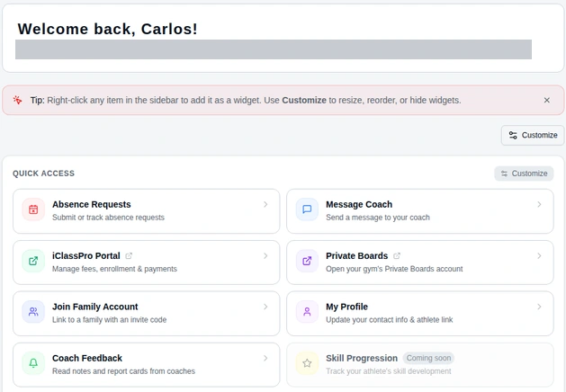Click 'Open your gym's Private Boards account' text
The width and height of the screenshot is (566, 392).
[394, 269]
